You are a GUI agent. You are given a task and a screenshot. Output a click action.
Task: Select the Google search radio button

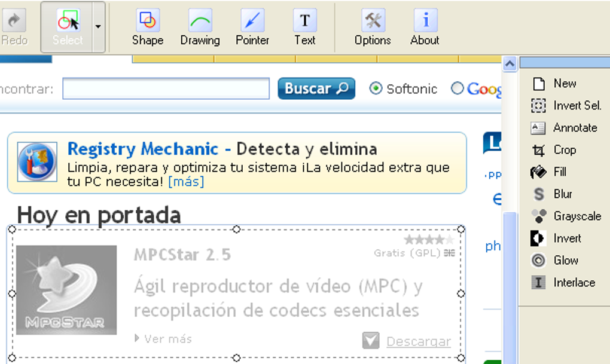pos(457,88)
